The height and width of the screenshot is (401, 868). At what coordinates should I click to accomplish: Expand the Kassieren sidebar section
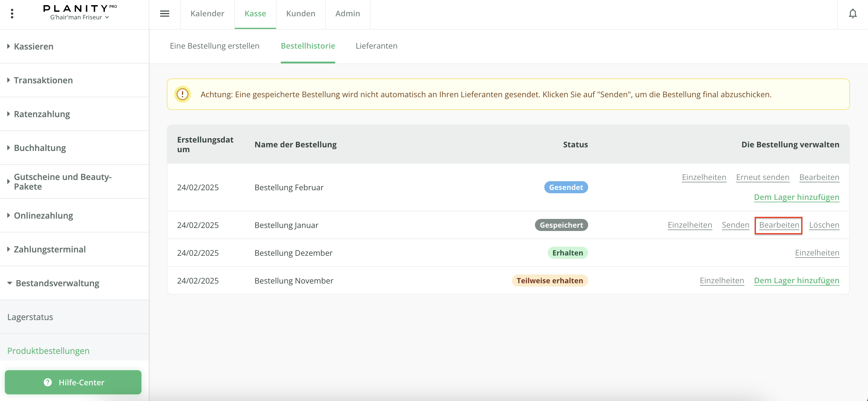33,47
